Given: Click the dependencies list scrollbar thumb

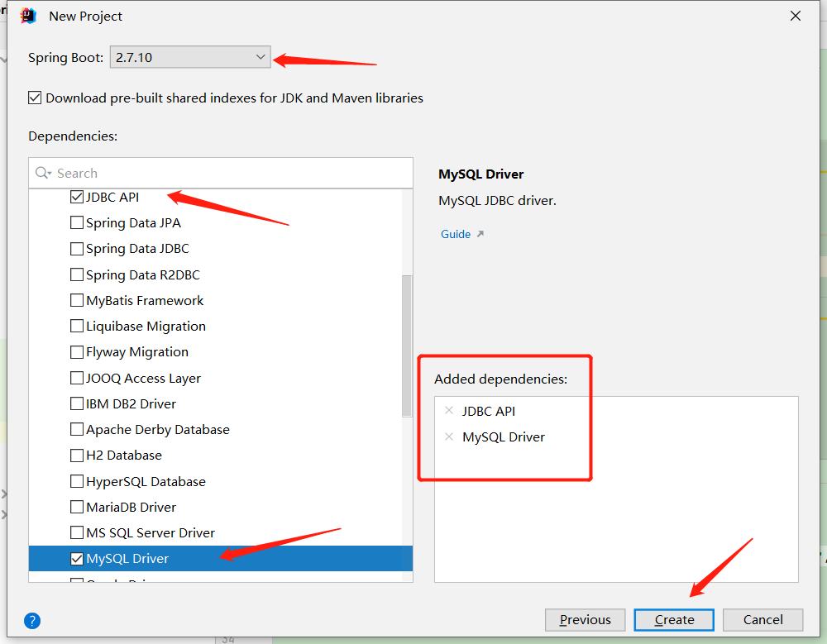Looking at the screenshot, I should 407,346.
